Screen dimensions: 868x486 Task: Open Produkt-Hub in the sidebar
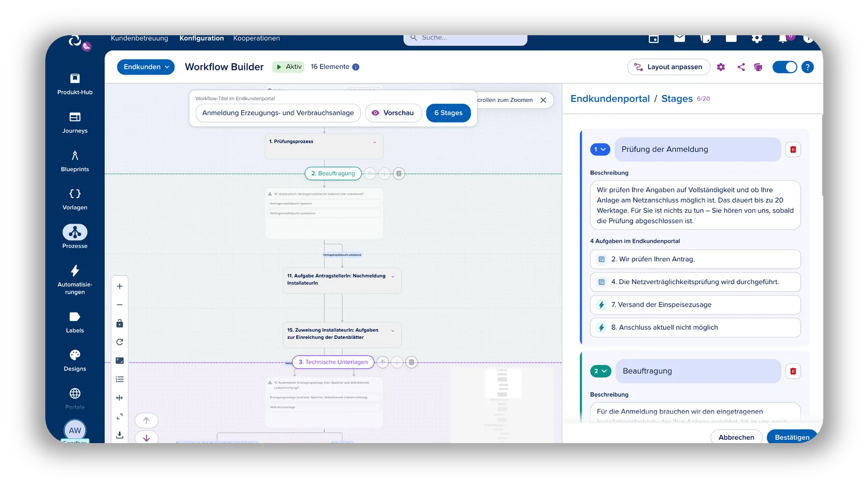tap(75, 79)
